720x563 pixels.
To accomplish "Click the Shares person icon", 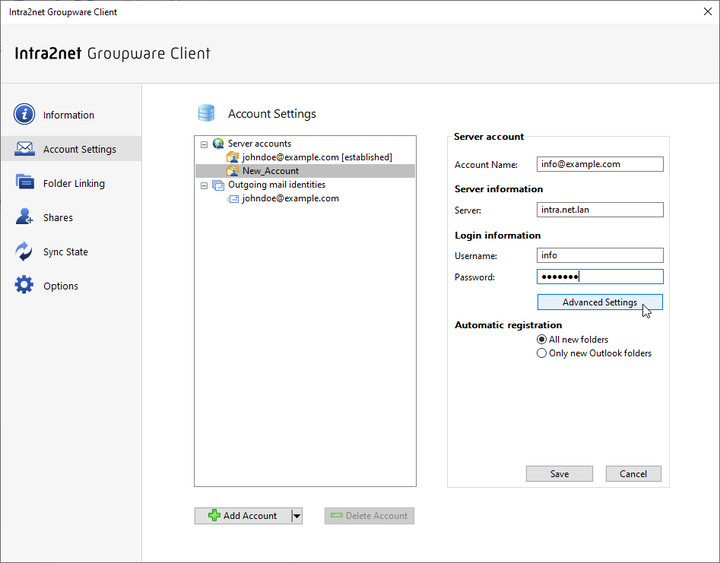I will [24, 216].
